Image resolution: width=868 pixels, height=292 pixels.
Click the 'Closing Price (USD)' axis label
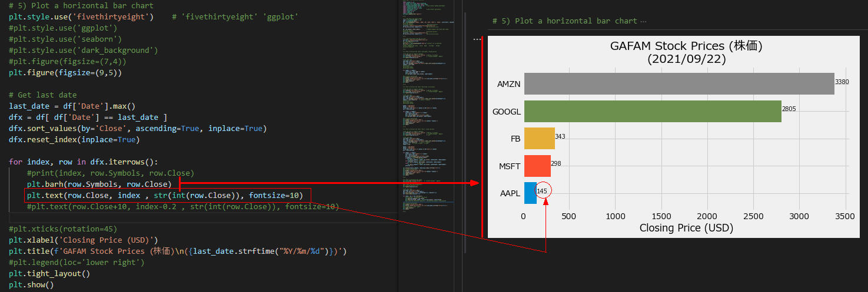pos(686,228)
